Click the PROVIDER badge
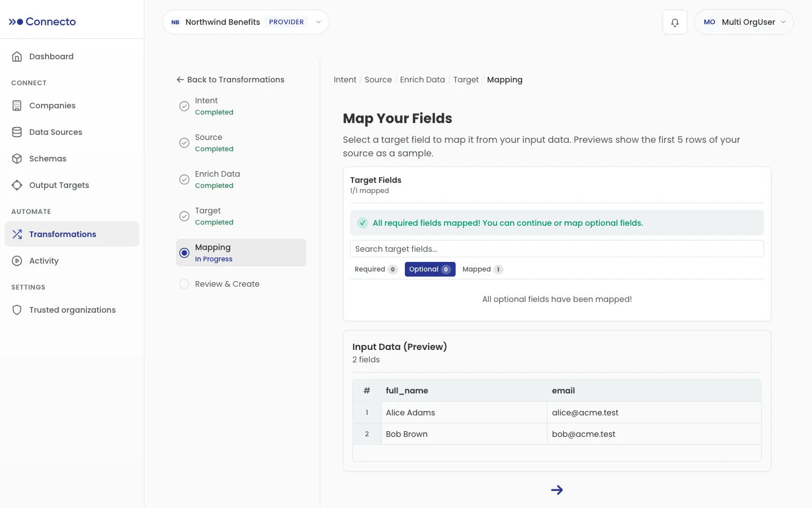 pyautogui.click(x=286, y=22)
